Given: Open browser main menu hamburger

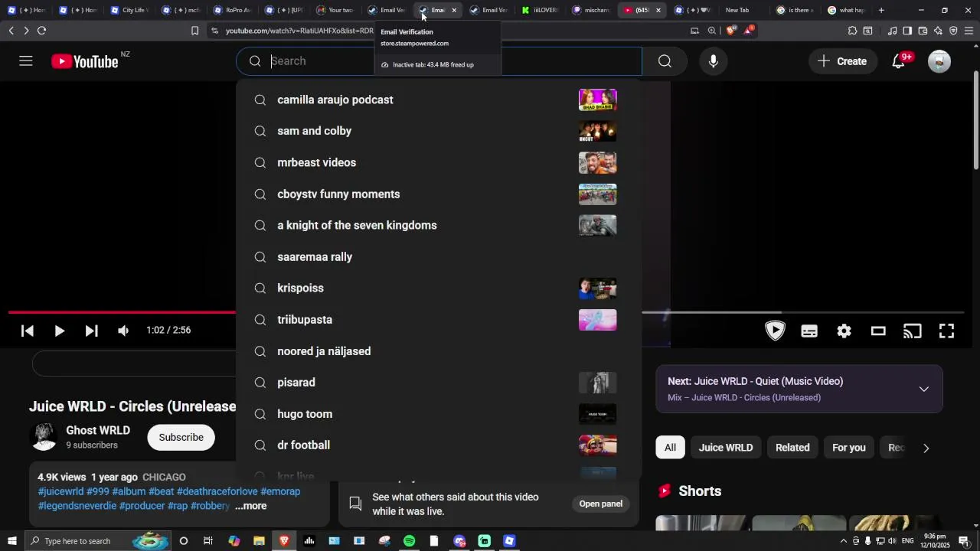Looking at the screenshot, I should coord(969,31).
